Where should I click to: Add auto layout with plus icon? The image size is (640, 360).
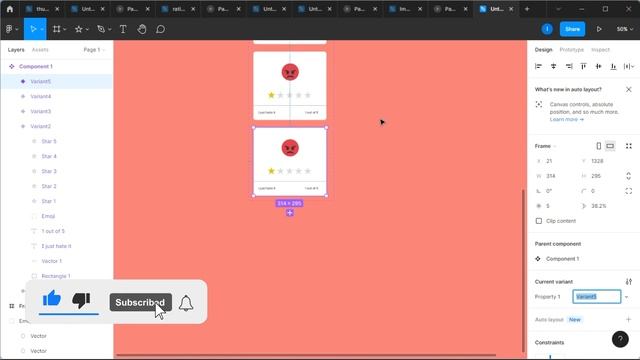coord(629,320)
